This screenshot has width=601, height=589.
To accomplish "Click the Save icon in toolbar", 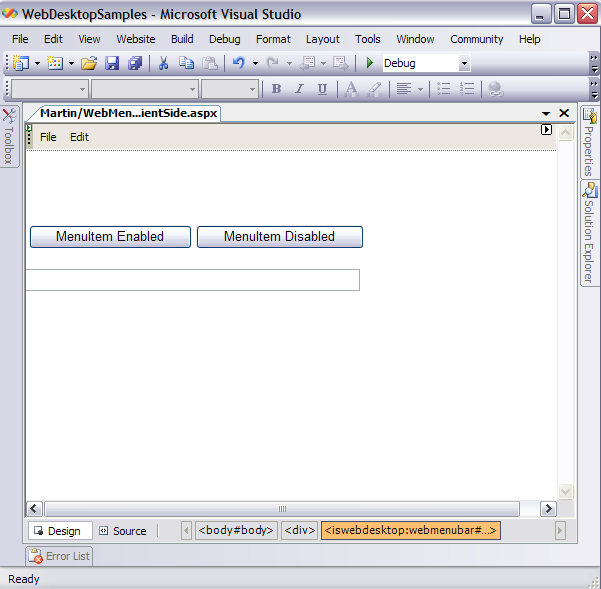I will 112,63.
